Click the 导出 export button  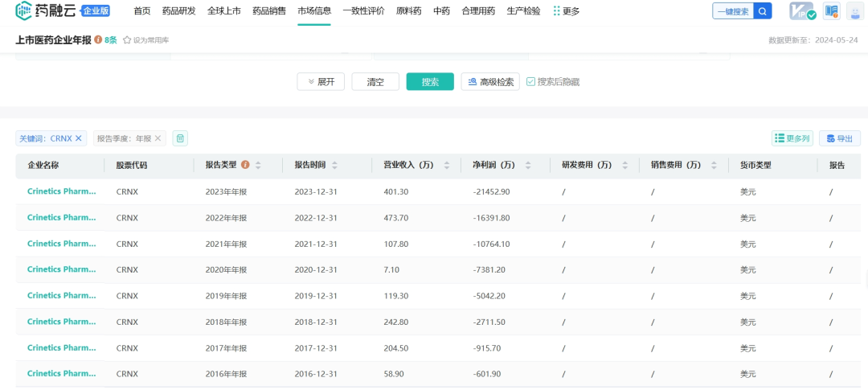[x=840, y=138]
